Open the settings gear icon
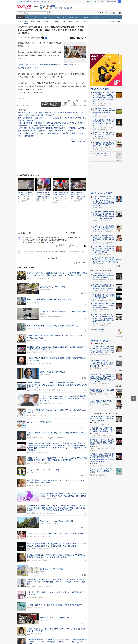Viewport: 138px width, 644px height. pos(120,13)
